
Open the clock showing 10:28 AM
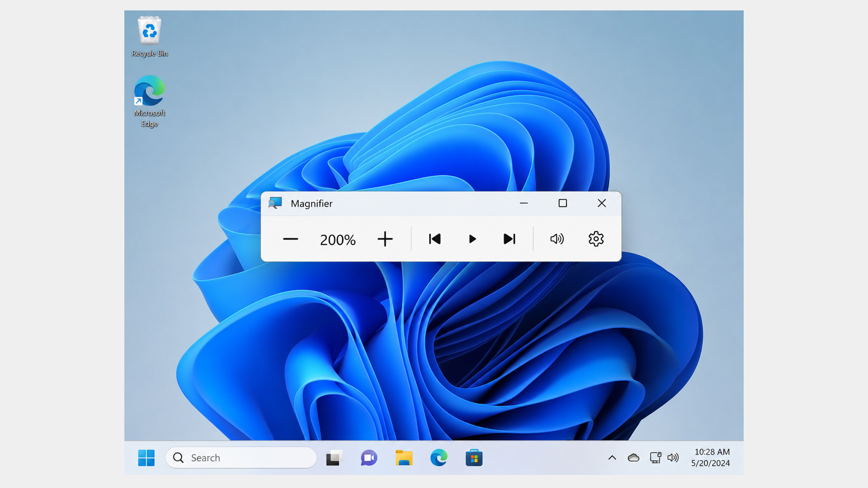pyautogui.click(x=711, y=458)
